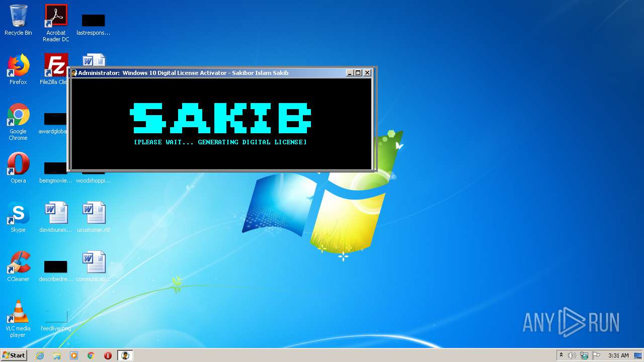Click the Start button
The image size is (644, 362).
click(14, 355)
